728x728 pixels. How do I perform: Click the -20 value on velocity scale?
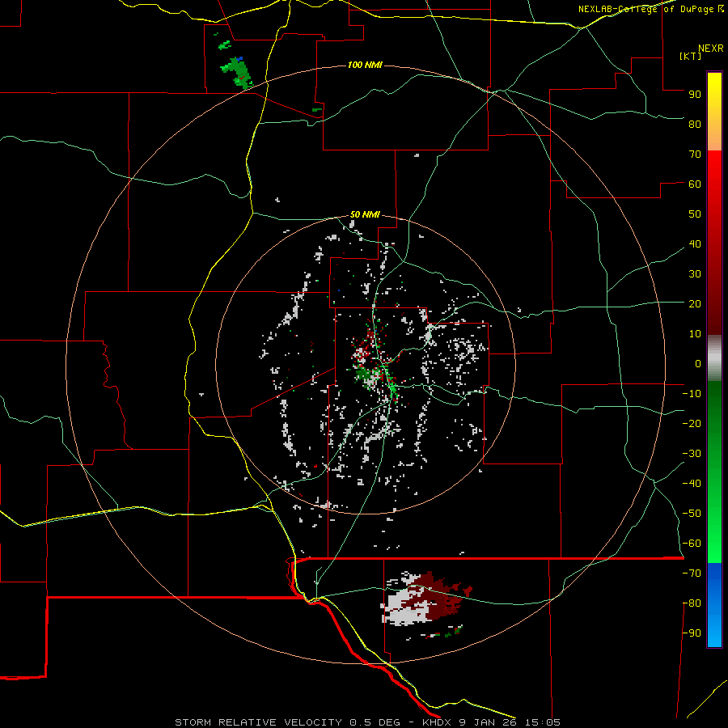692,423
